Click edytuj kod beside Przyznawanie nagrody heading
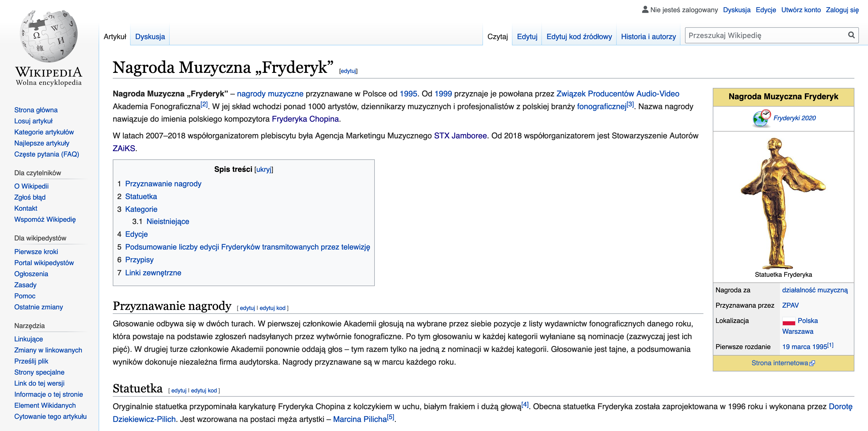This screenshot has height=431, width=868. coord(272,308)
